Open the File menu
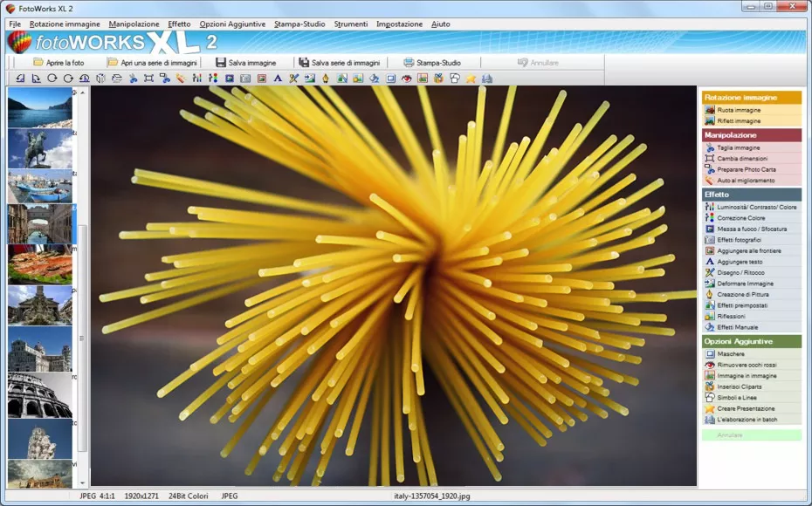Viewport: 812px width, 506px height. (15, 24)
